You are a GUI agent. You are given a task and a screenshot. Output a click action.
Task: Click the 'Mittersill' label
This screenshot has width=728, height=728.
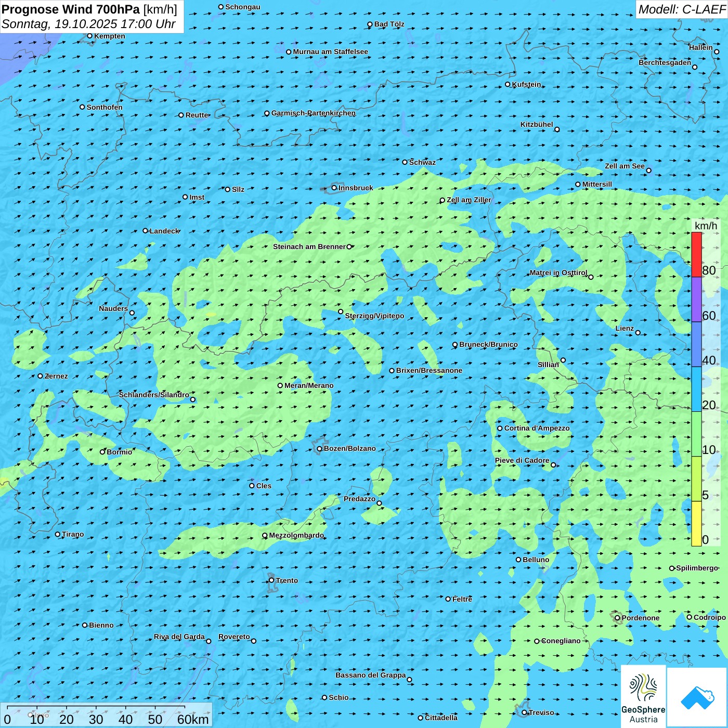pyautogui.click(x=597, y=184)
